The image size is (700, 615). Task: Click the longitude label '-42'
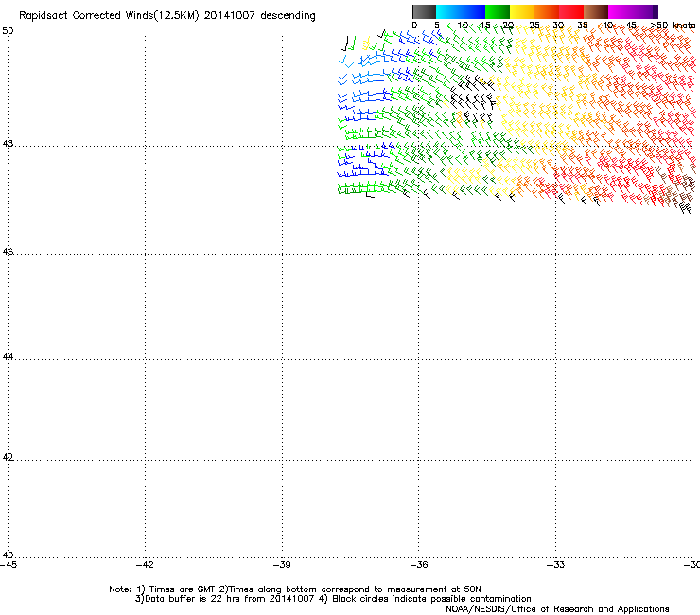[145, 565]
